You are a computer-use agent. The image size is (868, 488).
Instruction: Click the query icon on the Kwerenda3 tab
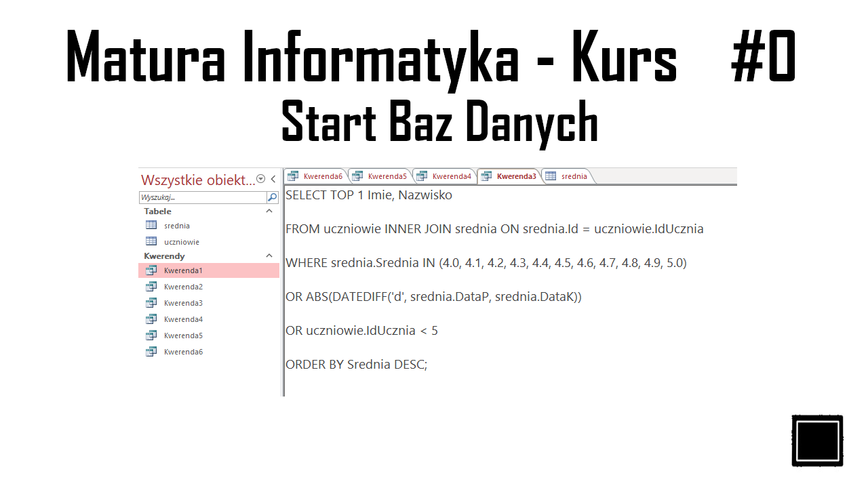pos(487,176)
